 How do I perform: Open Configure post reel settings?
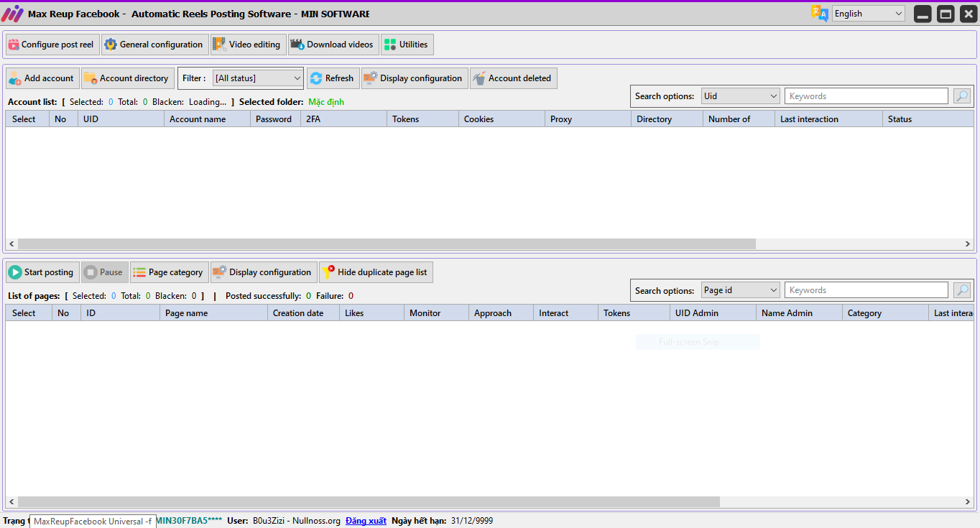coord(52,45)
